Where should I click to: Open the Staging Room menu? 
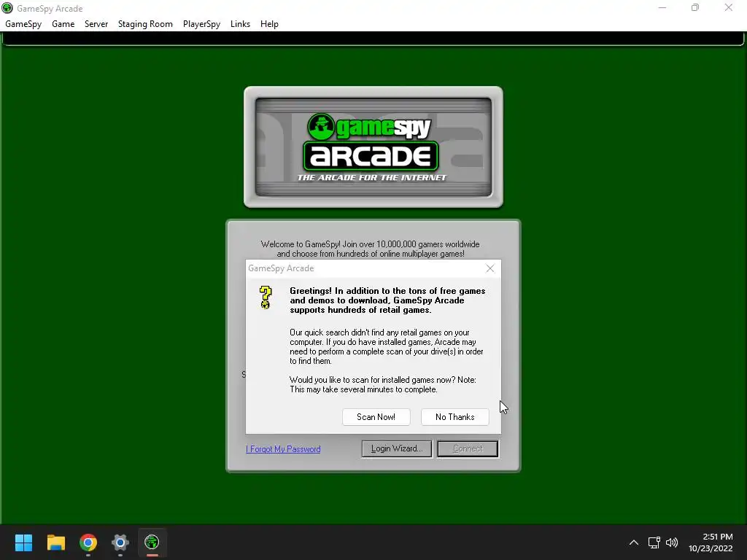pyautogui.click(x=145, y=24)
